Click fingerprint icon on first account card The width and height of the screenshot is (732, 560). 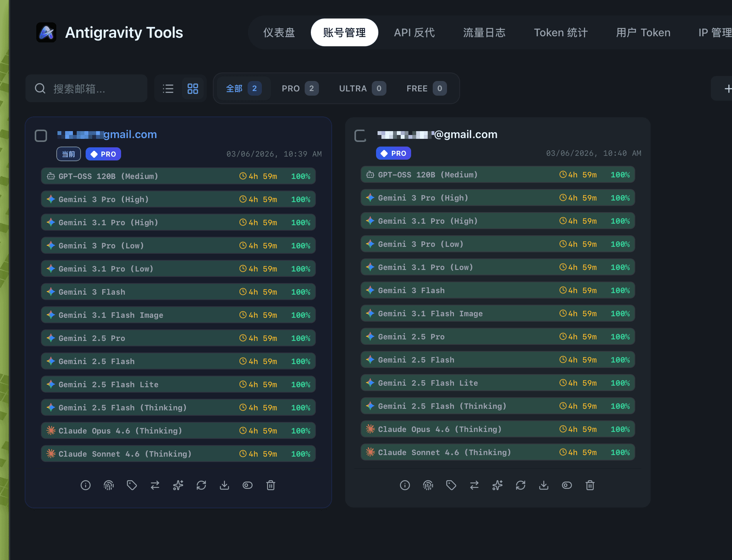109,485
